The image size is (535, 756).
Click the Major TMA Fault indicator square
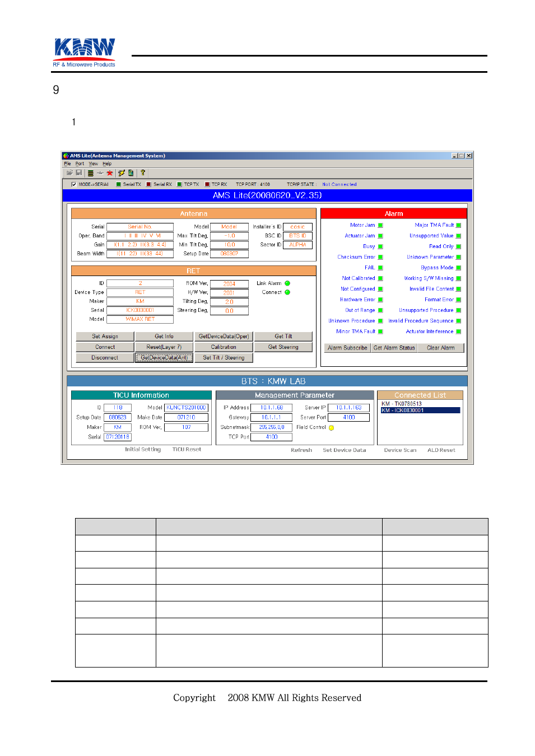click(459, 226)
